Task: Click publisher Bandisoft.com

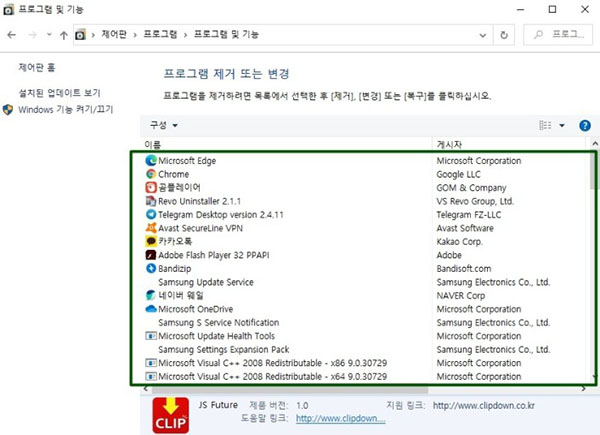Action: tap(464, 269)
